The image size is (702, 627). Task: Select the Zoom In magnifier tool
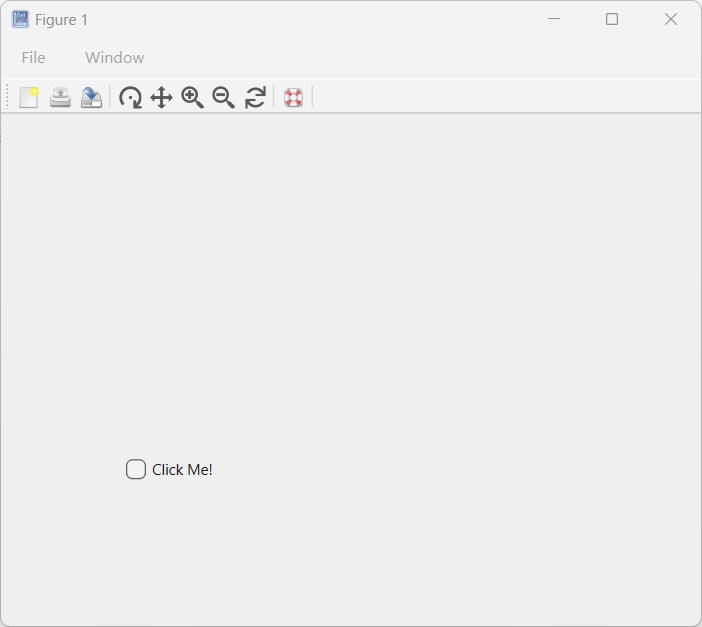pos(192,97)
